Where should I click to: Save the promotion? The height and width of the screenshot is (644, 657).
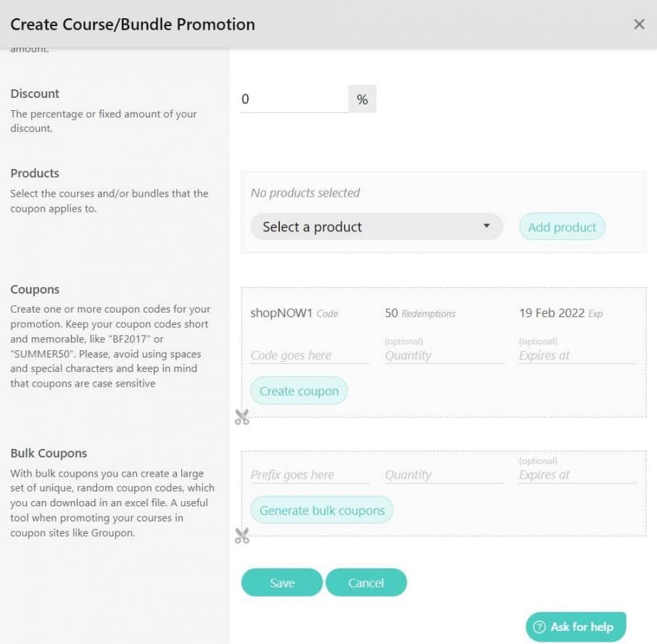pyautogui.click(x=281, y=582)
